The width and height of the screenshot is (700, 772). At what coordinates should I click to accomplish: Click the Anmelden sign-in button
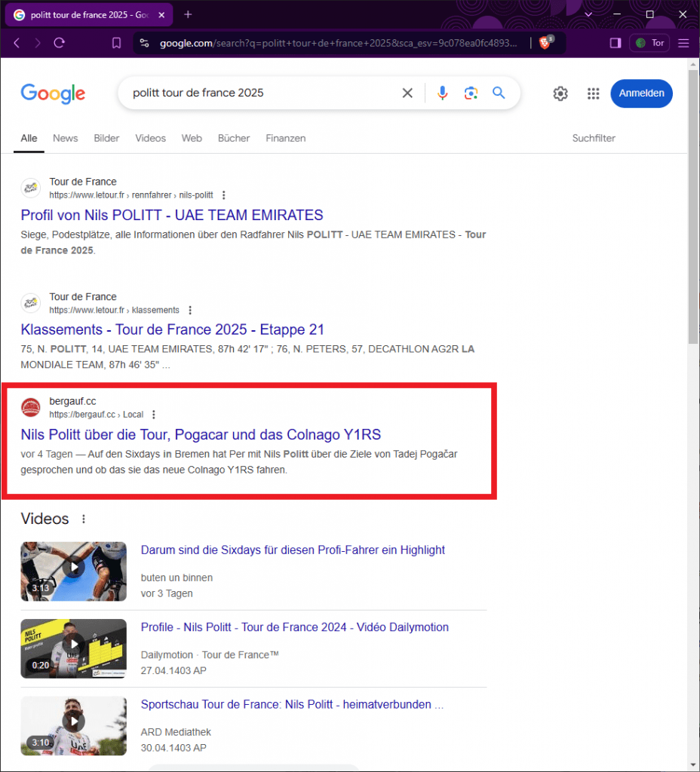point(641,93)
